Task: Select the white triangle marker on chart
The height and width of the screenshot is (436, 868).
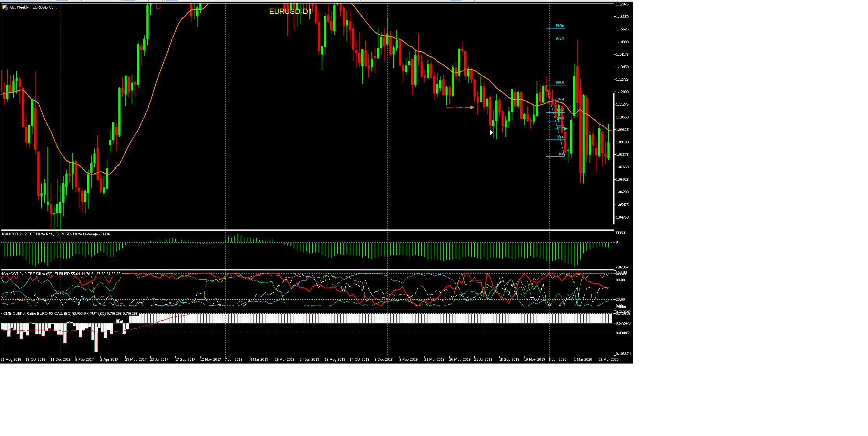Action: [x=491, y=133]
